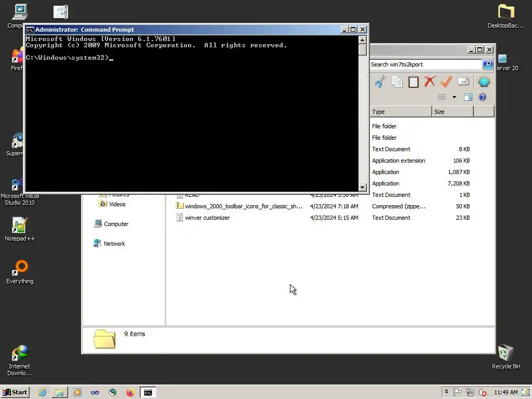This screenshot has height=399, width=532.
Task: Select the Internet Downlo... desktop shortcut
Action: tap(20, 361)
